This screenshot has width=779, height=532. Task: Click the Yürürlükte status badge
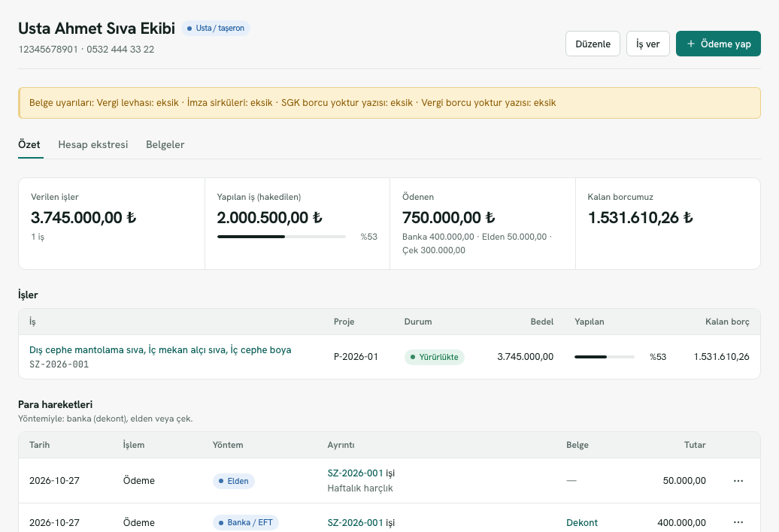(x=434, y=357)
